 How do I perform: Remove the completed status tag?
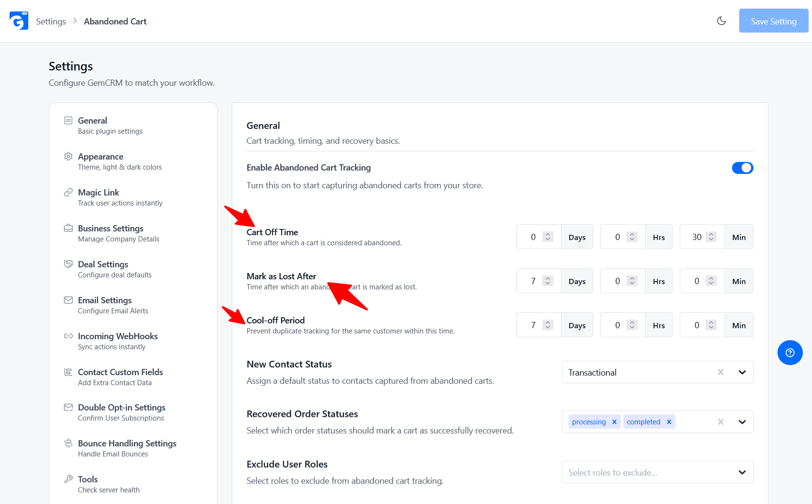(669, 422)
